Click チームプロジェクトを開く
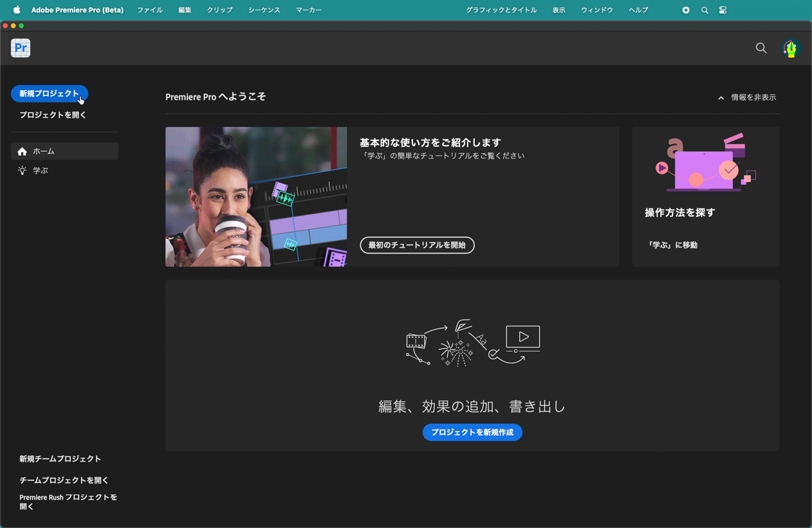Screen dimensions: 812x528 pos(64,480)
